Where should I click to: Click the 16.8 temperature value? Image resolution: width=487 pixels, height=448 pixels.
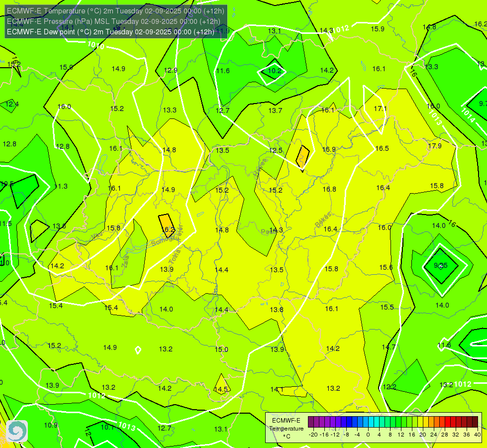pos(329,189)
